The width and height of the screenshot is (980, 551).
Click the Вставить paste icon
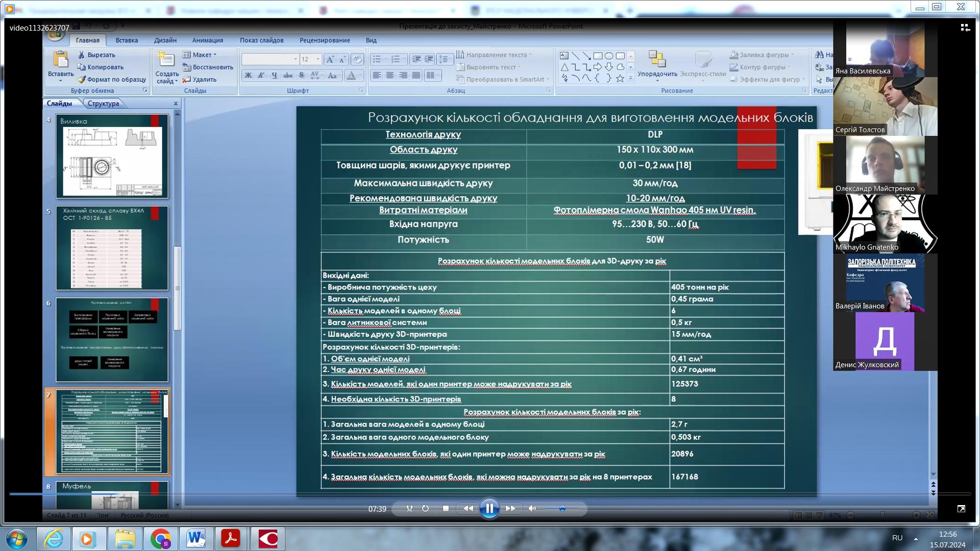(61, 60)
